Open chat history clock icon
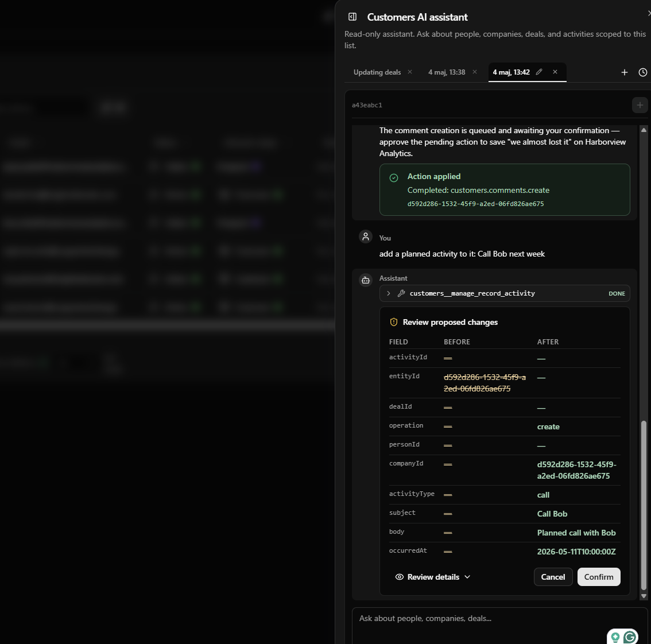Viewport: 651px width, 644px height. 643,72
